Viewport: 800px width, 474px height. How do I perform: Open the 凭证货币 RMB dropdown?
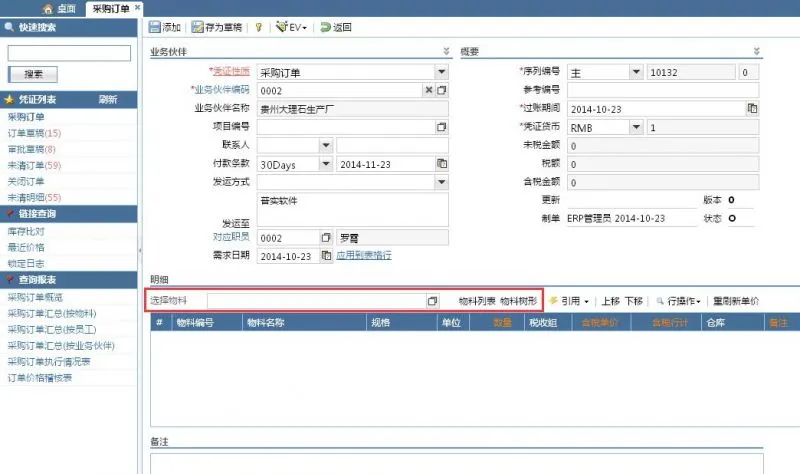pyautogui.click(x=636, y=127)
